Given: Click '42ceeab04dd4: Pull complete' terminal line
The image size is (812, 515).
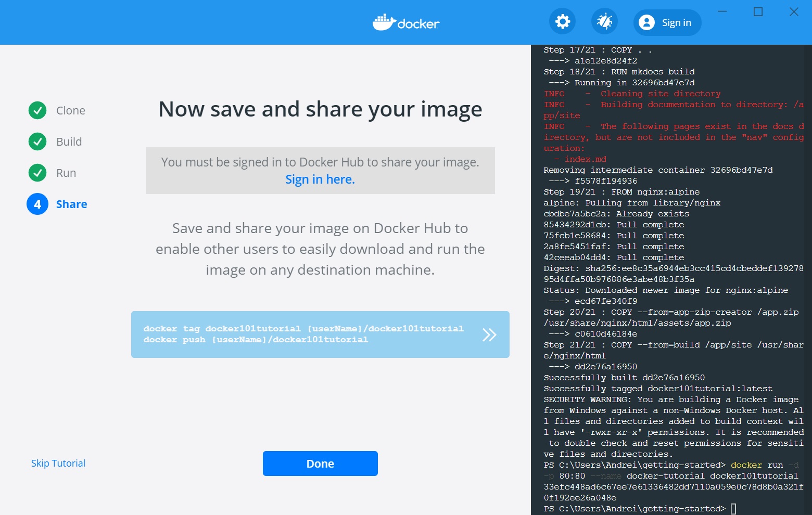Looking at the screenshot, I should pos(614,257).
